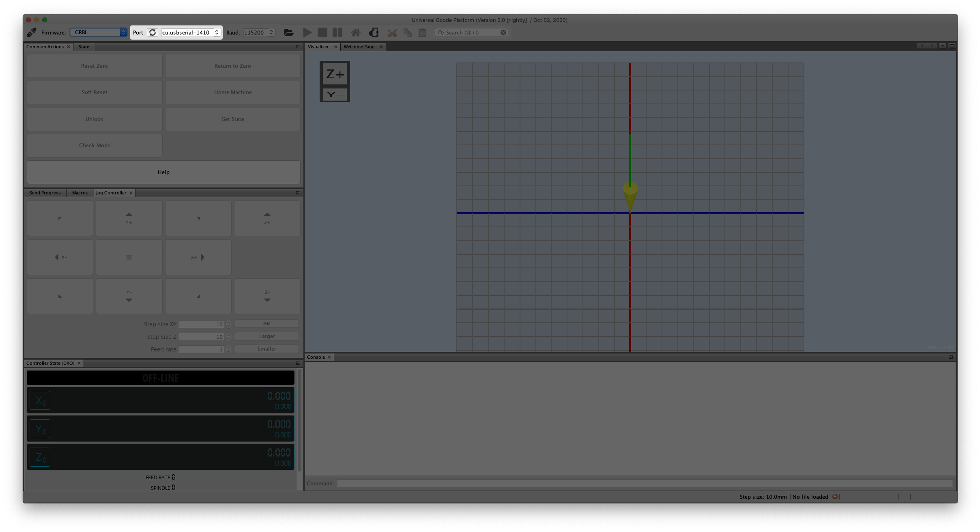Open the Firmware GRBL dropdown
The width and height of the screenshot is (980, 532).
pyautogui.click(x=99, y=32)
